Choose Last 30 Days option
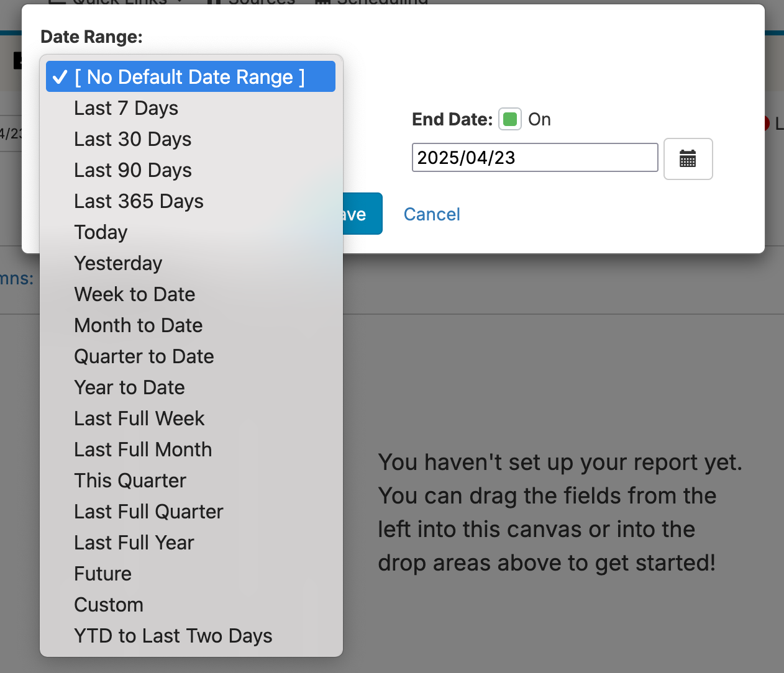 [132, 139]
